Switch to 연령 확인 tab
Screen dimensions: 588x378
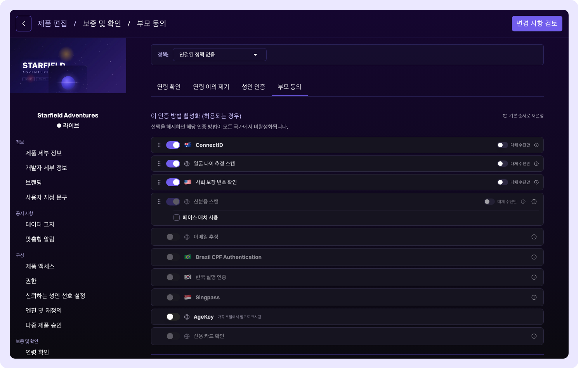(x=169, y=87)
